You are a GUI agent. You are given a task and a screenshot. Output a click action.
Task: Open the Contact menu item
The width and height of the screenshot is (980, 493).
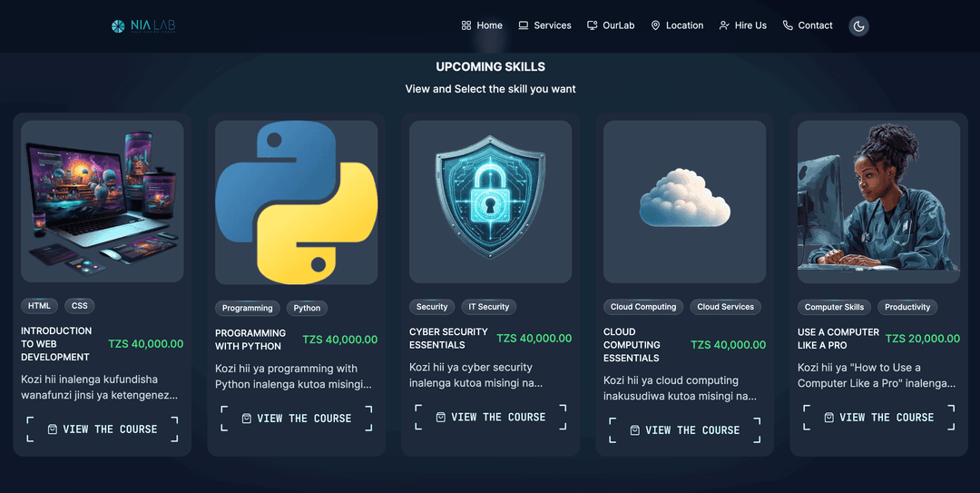[808, 25]
